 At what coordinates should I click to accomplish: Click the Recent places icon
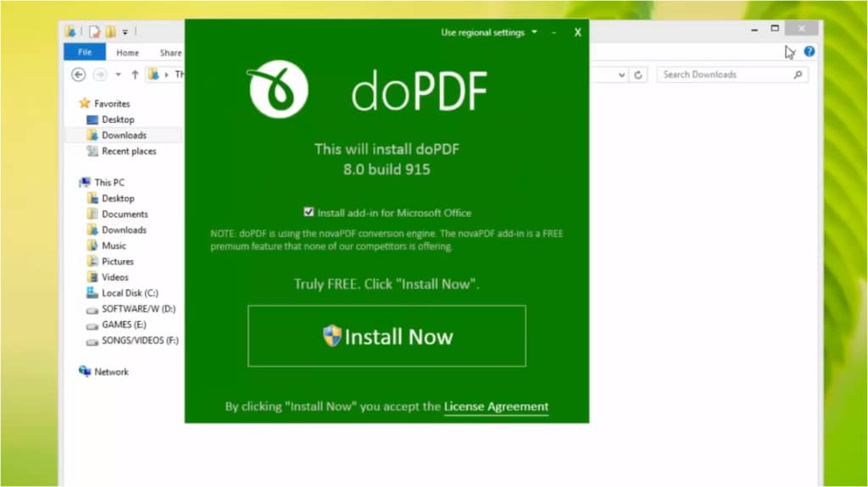click(x=92, y=151)
